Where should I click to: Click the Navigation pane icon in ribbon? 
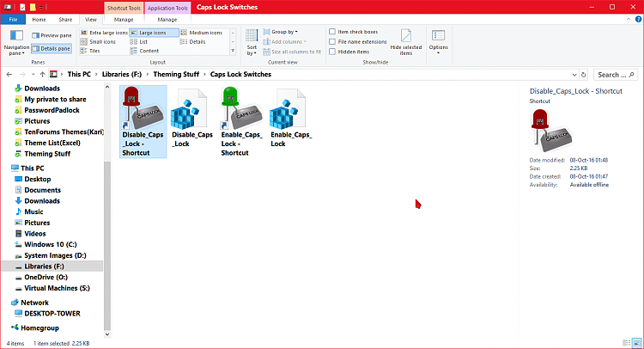[16, 40]
